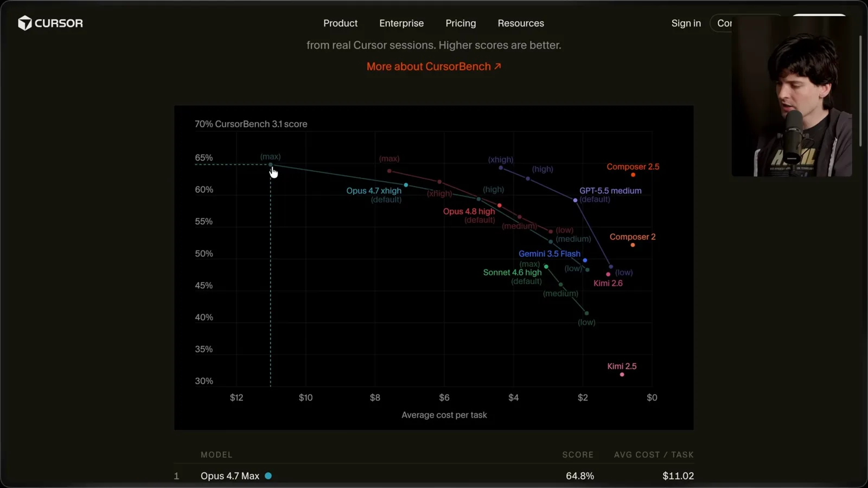Click the Opus 4.8 max data point
This screenshot has width=868, height=488.
tap(390, 171)
